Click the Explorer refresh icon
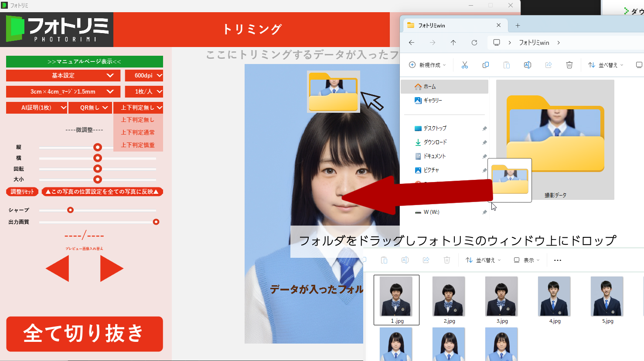Image resolution: width=644 pixels, height=361 pixels. coord(474,43)
